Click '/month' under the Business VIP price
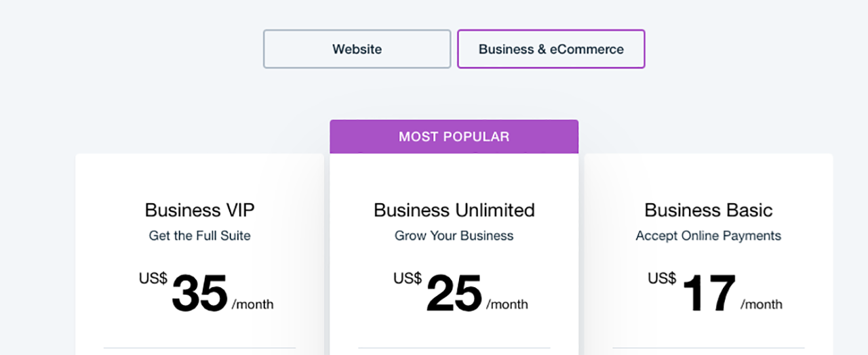 pyautogui.click(x=252, y=304)
